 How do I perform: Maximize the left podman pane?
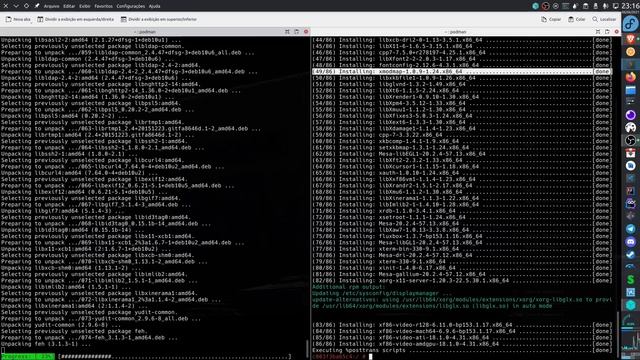coord(287,31)
